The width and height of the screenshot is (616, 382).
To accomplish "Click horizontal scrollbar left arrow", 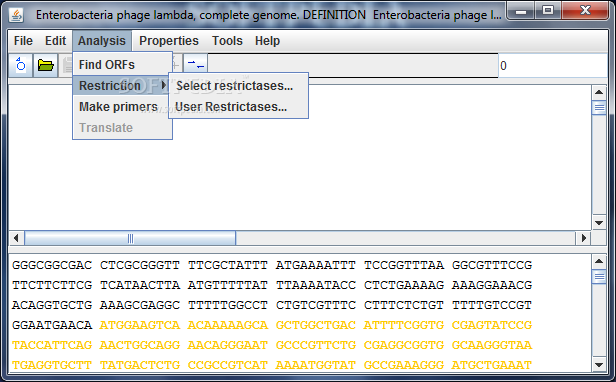I will coord(16,238).
